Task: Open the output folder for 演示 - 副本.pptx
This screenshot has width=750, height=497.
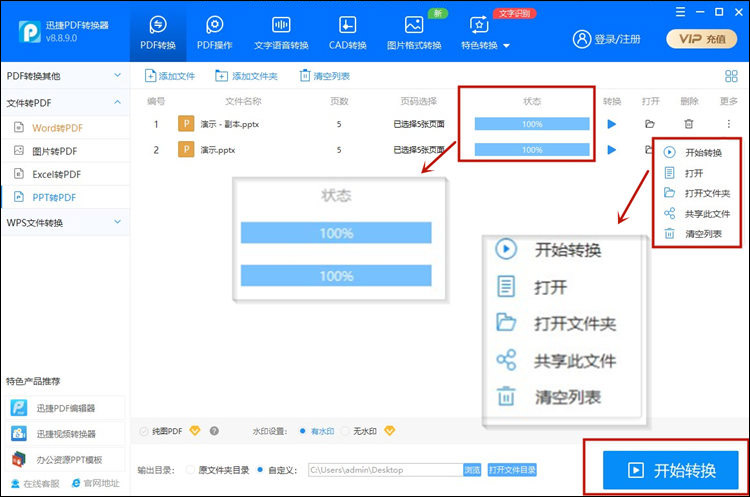Action: 650,124
